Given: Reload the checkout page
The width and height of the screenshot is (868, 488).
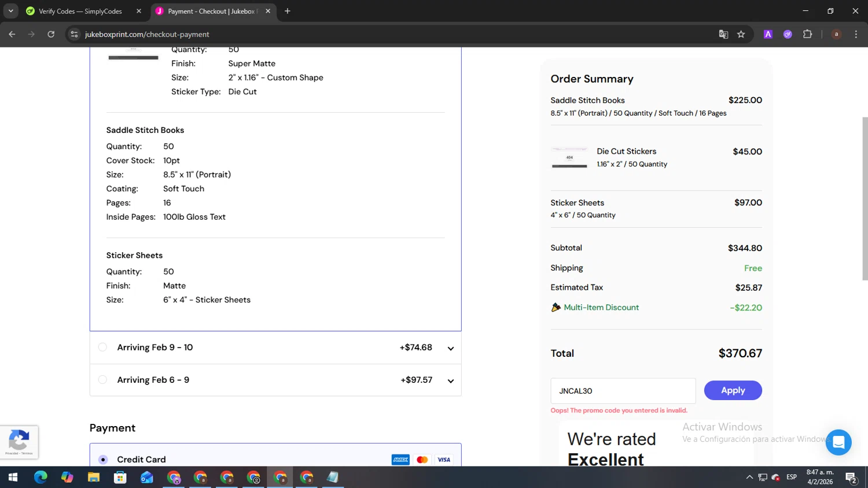Looking at the screenshot, I should pyautogui.click(x=51, y=34).
